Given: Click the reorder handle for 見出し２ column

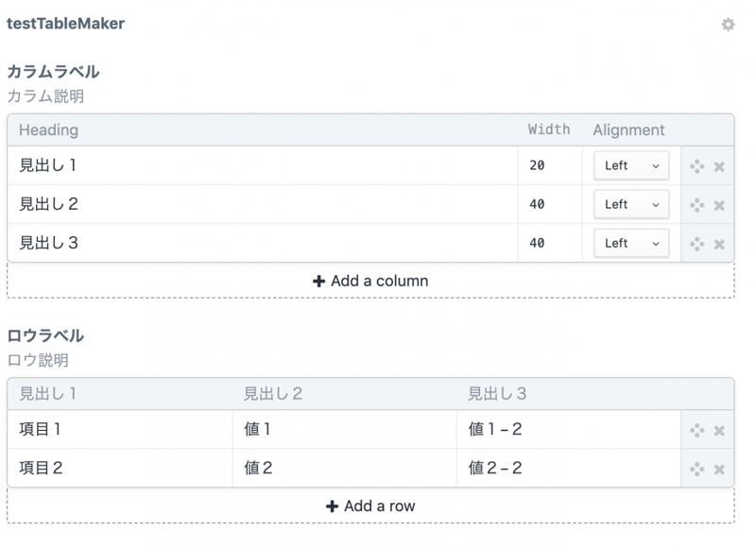Looking at the screenshot, I should point(697,205).
